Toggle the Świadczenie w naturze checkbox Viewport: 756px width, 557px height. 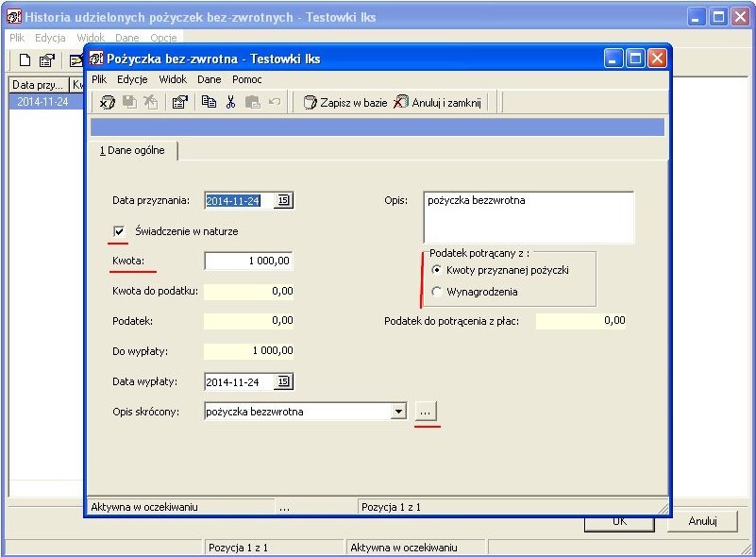click(119, 231)
